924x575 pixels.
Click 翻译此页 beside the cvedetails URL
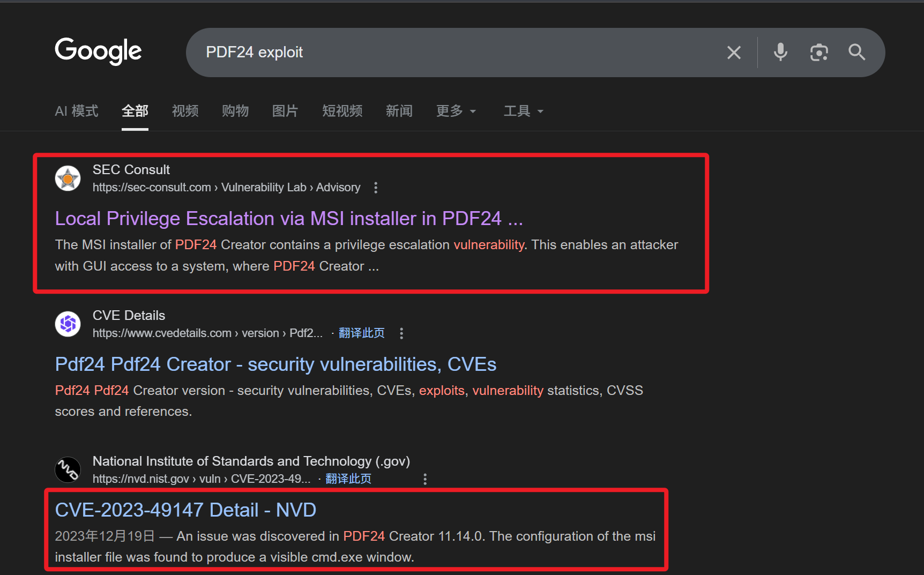pos(362,333)
